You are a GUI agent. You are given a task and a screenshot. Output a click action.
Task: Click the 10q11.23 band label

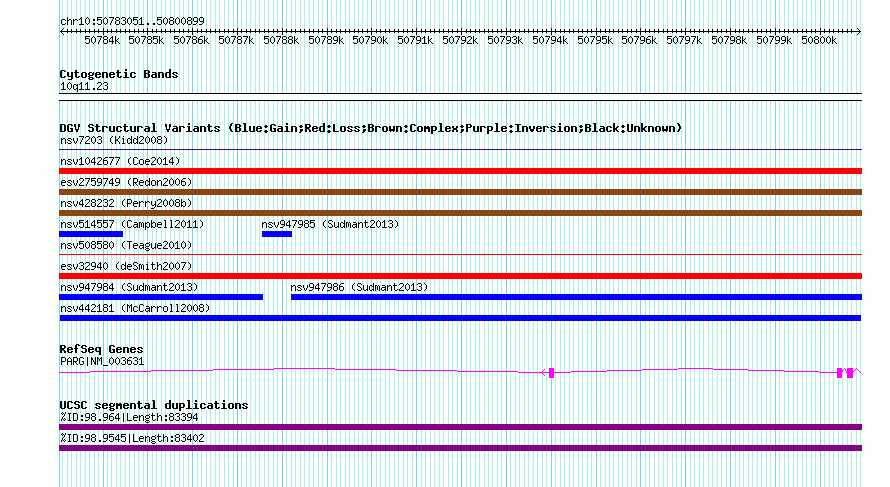point(84,86)
